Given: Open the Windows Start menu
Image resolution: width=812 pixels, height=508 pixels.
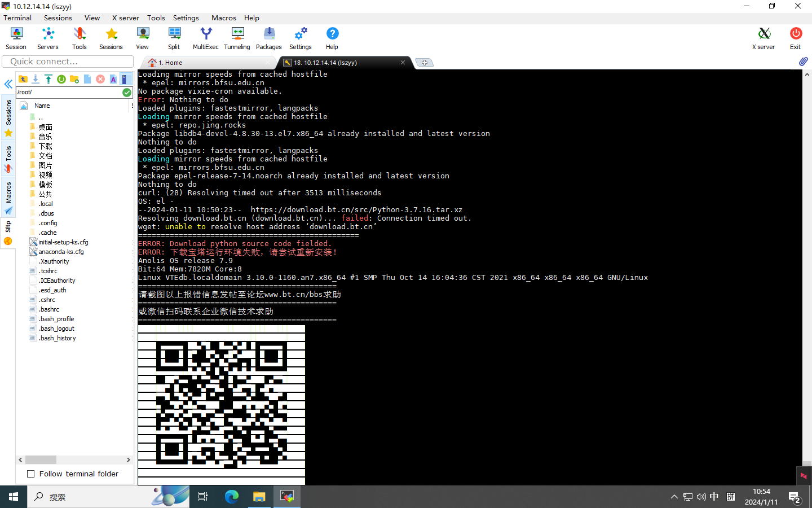Looking at the screenshot, I should point(14,497).
